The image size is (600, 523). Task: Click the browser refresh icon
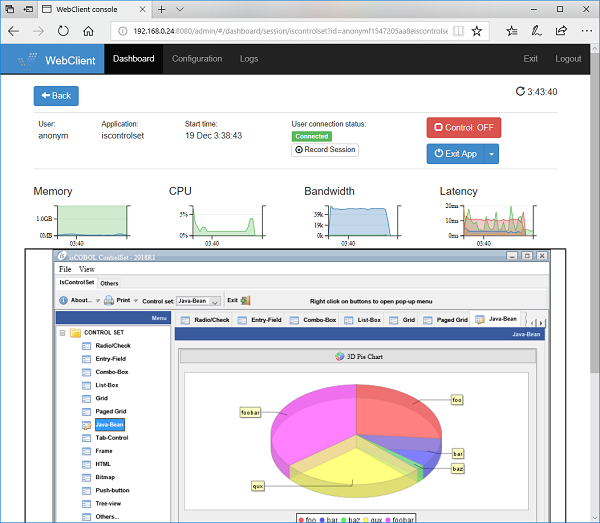tap(64, 31)
